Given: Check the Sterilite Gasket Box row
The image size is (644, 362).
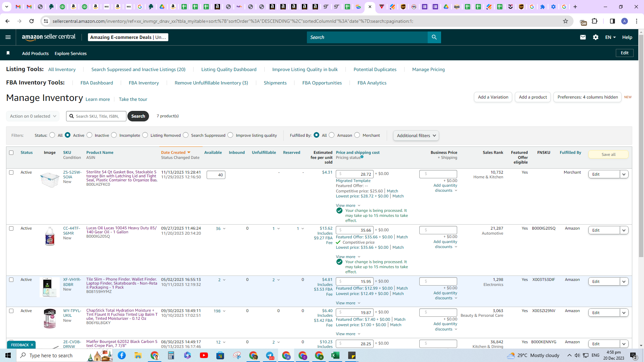Looking at the screenshot, I should 11,172.
